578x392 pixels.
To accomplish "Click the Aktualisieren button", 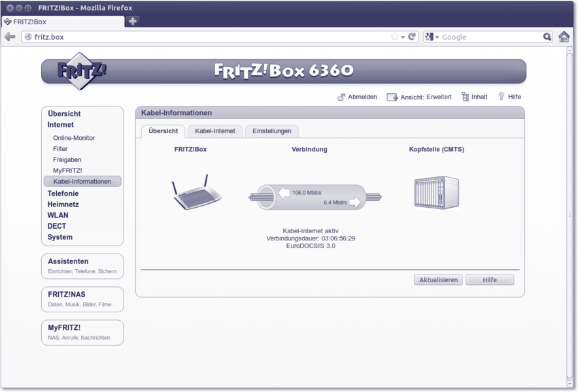I will tap(438, 280).
